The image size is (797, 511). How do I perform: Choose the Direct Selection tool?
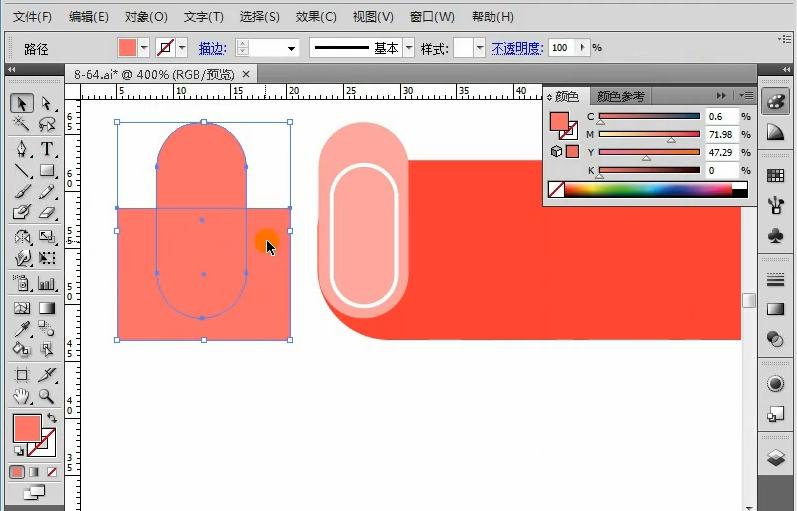[x=46, y=103]
